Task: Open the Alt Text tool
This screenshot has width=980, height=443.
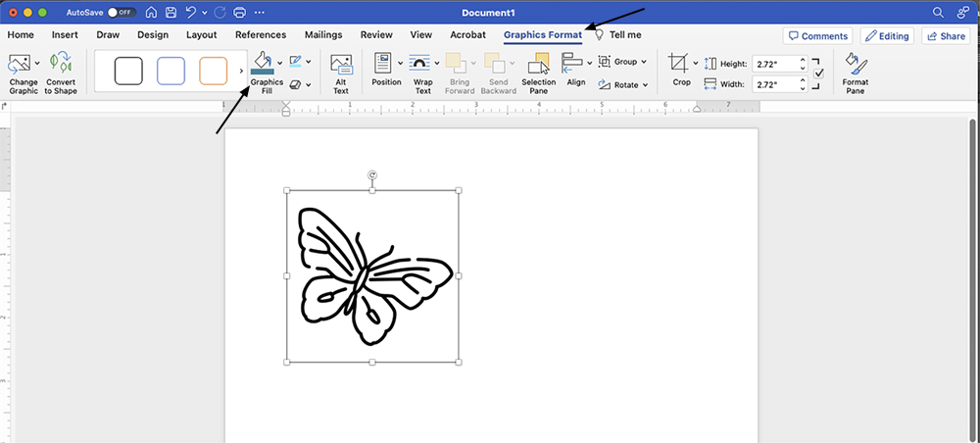Action: tap(341, 74)
